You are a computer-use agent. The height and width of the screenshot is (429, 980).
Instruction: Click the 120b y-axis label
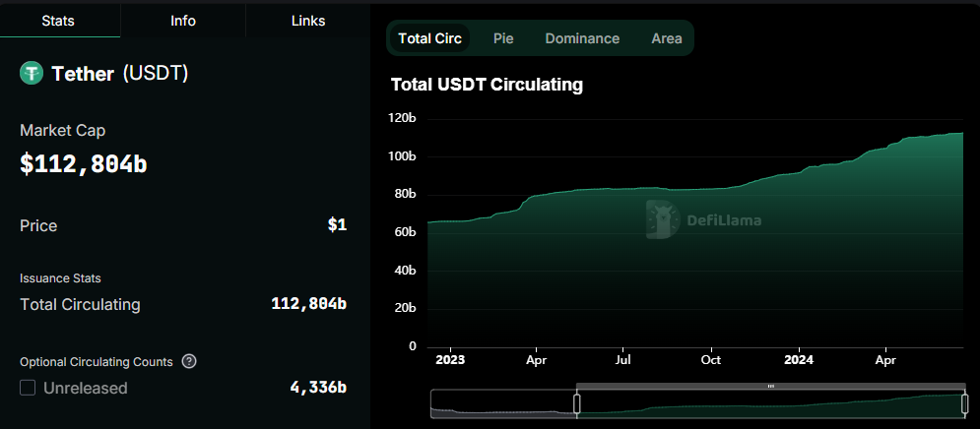[x=403, y=119]
